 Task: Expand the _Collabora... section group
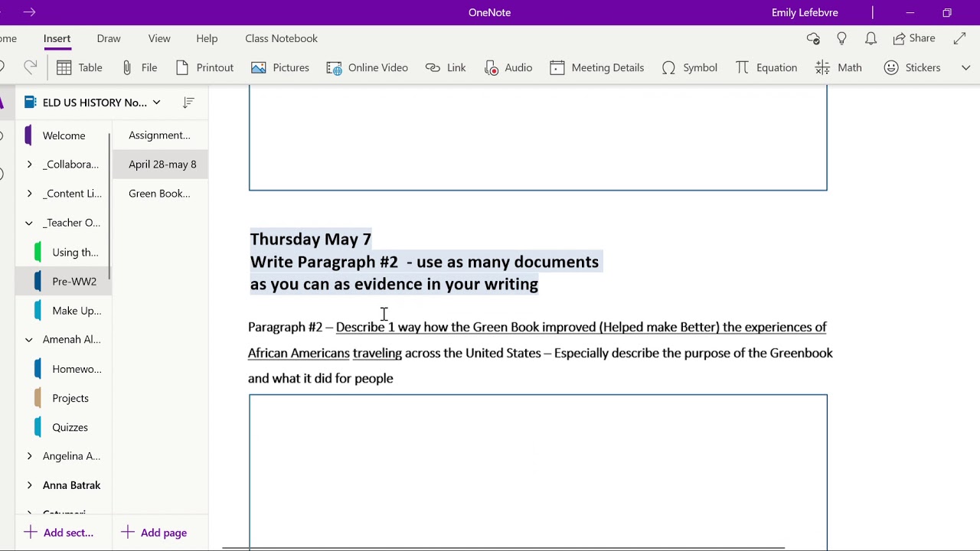pyautogui.click(x=29, y=165)
